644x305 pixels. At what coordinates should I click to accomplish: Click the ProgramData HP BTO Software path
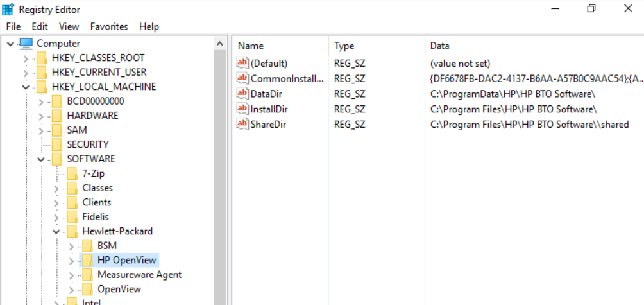513,94
